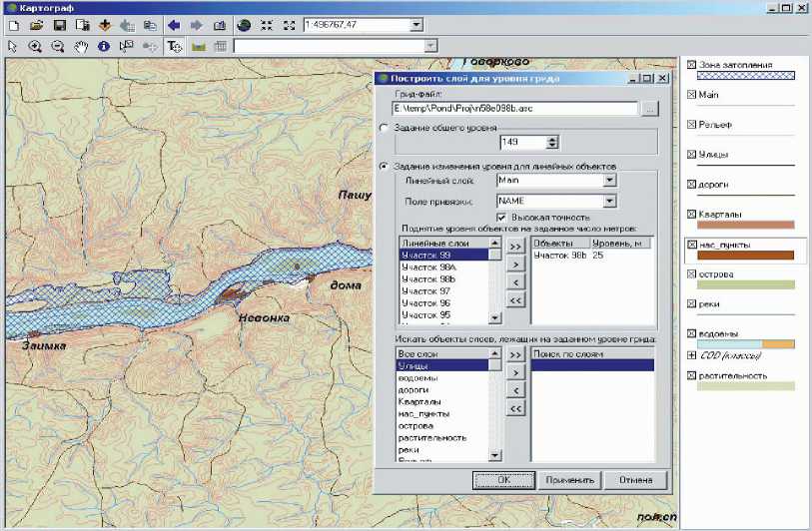Image resolution: width=812 pixels, height=531 pixels.
Task: Click the Save diskette icon
Action: pos(59,24)
